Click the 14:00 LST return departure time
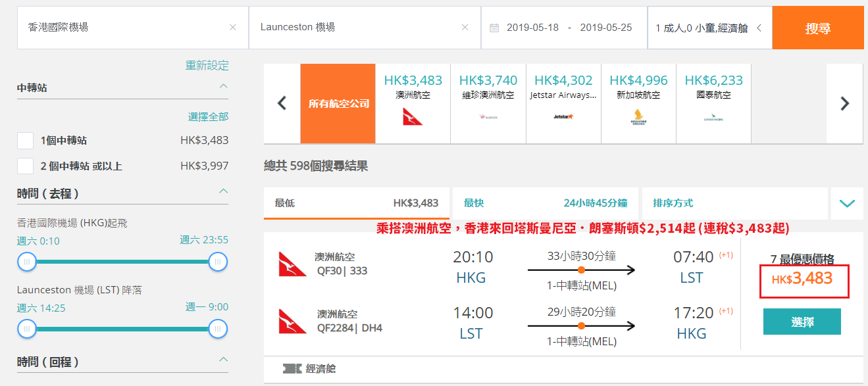Image resolution: width=868 pixels, height=386 pixels. coord(472,312)
